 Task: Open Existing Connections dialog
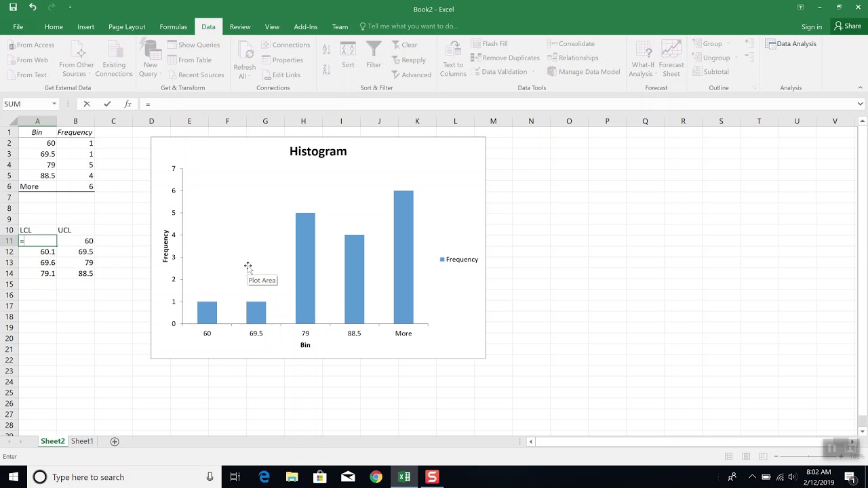[x=114, y=60]
